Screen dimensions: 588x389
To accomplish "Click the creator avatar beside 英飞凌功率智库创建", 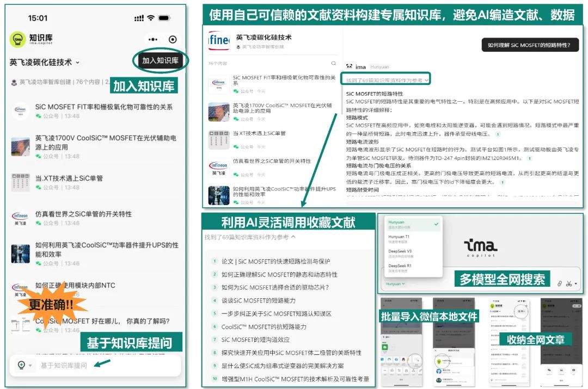I will (x=14, y=82).
